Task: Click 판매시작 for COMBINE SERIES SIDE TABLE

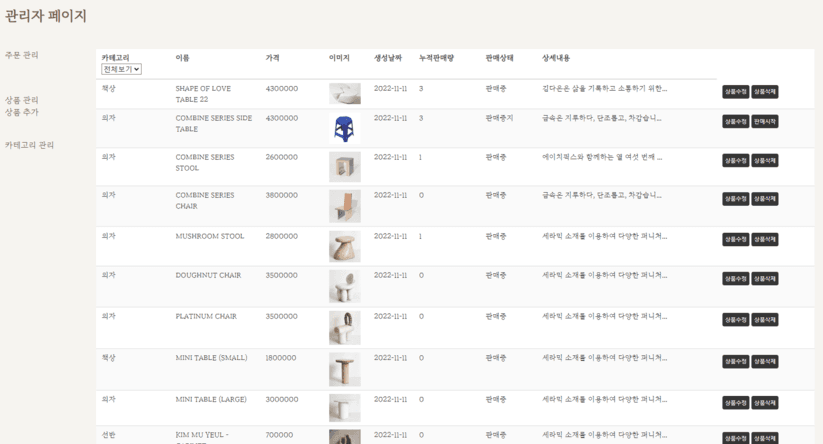Action: click(x=765, y=122)
